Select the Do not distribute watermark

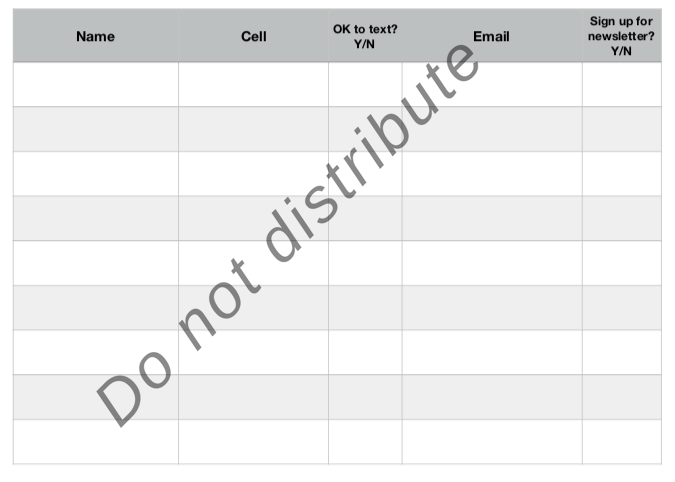[x=288, y=235]
